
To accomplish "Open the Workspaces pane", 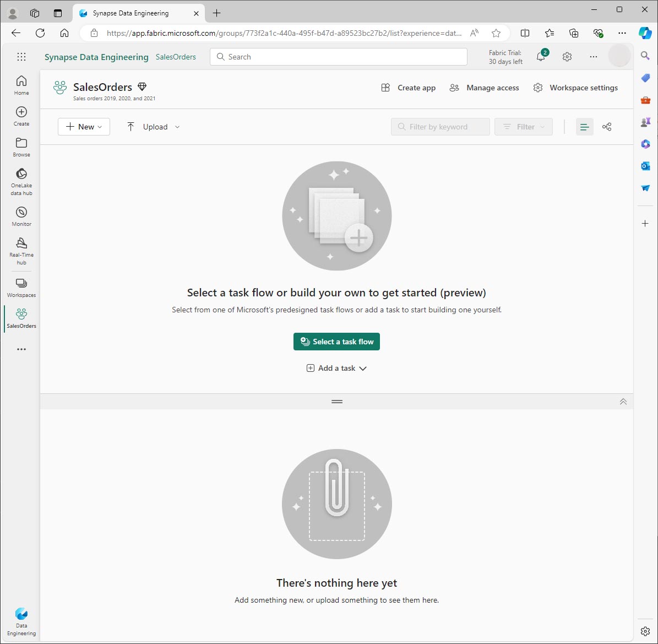I will (x=21, y=288).
